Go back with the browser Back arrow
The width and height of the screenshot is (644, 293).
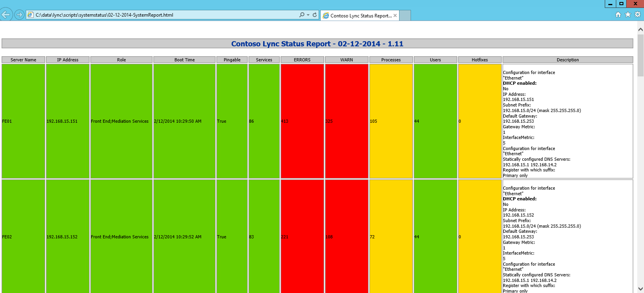click(x=6, y=15)
